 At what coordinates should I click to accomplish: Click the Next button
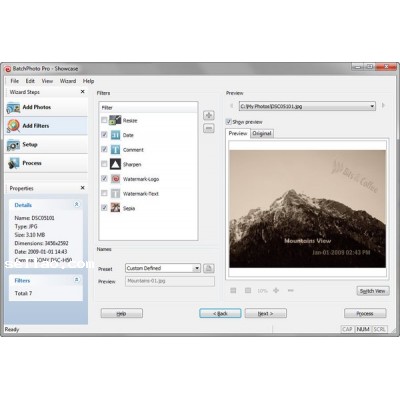(x=266, y=313)
